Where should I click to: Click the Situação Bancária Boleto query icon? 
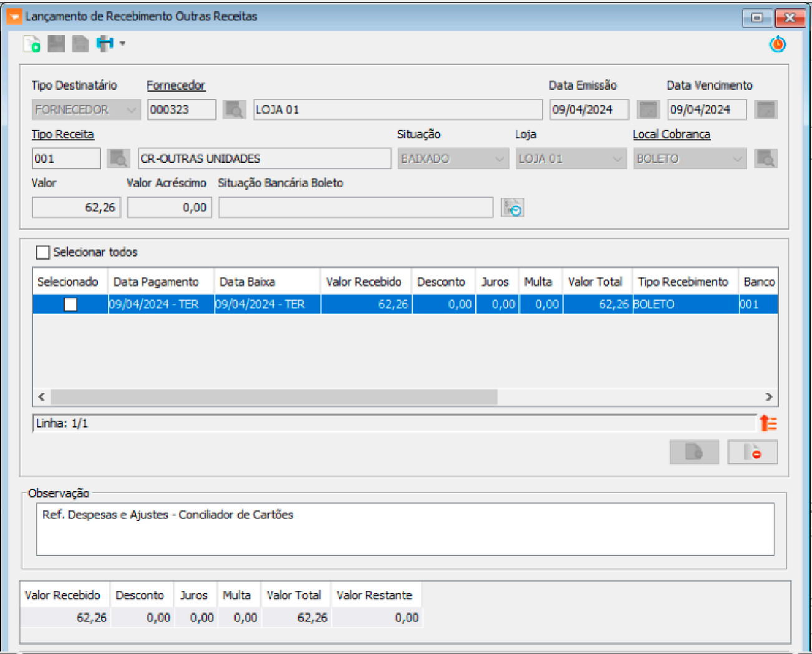coord(512,208)
